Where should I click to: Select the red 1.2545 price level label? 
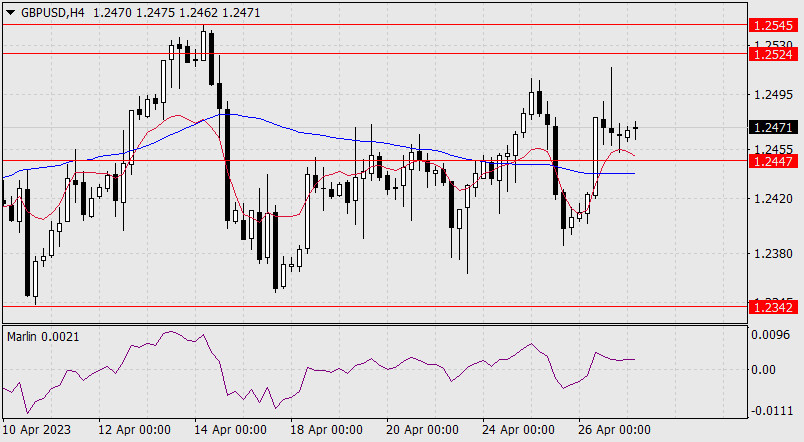click(x=771, y=24)
